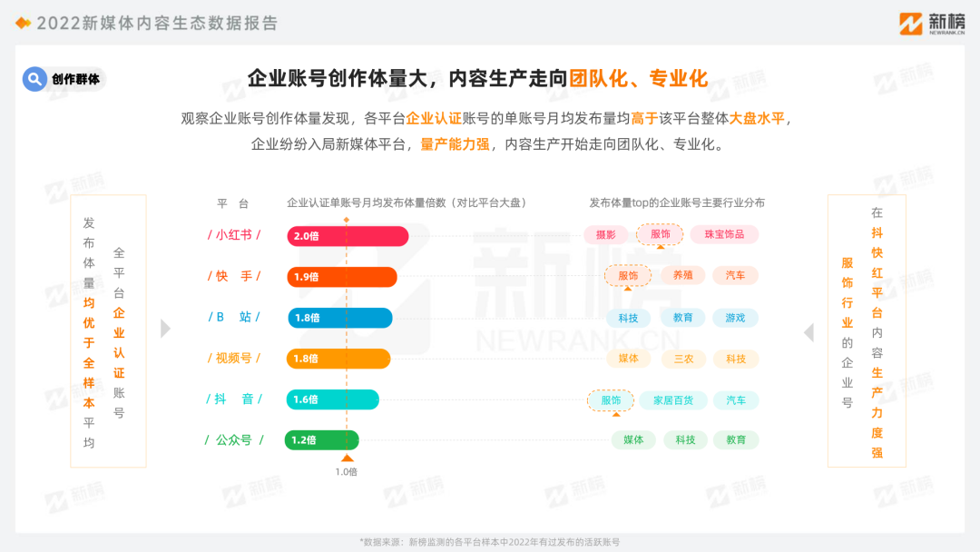Click the 科技 tag in the 公众号 row
Screen dimensions: 980x552
(x=685, y=440)
